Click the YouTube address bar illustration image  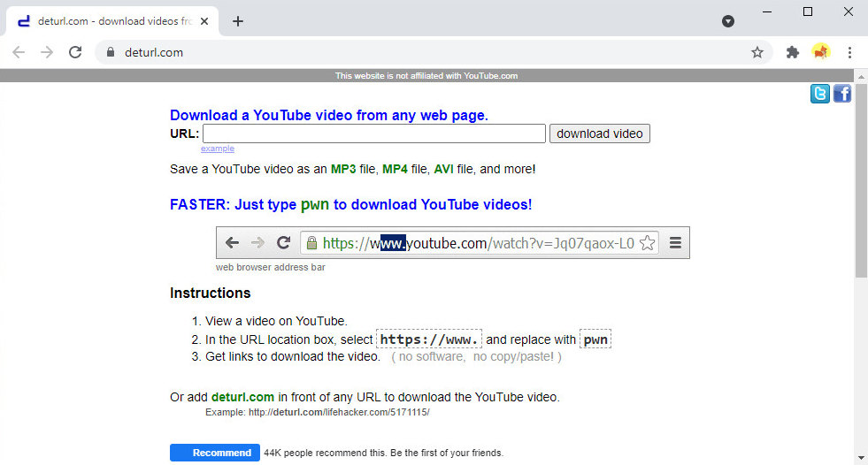click(453, 243)
